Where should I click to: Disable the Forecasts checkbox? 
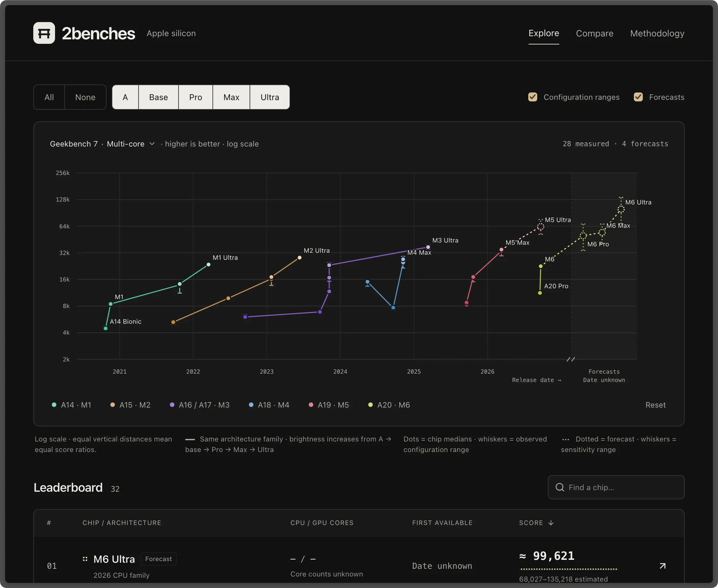(638, 97)
